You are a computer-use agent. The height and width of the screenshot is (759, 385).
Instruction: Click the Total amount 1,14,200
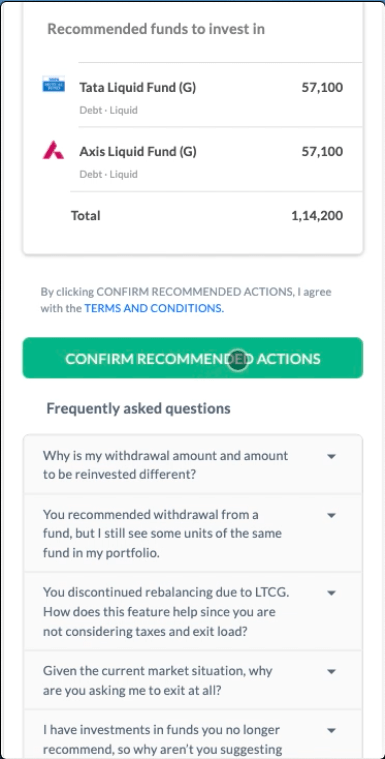[x=317, y=215]
